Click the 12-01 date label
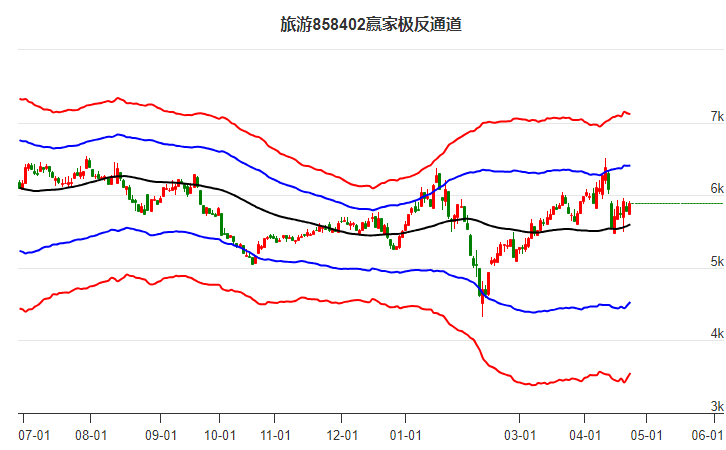This screenshot has height=450, width=726. [x=342, y=435]
